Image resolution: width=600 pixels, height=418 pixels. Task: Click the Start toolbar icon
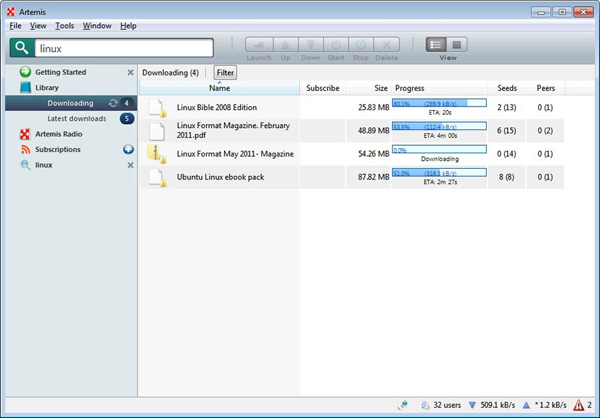[336, 45]
